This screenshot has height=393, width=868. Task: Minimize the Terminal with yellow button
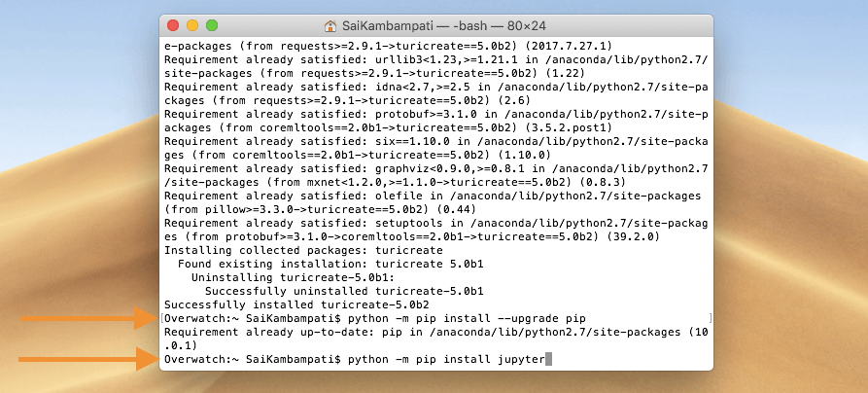[192, 26]
